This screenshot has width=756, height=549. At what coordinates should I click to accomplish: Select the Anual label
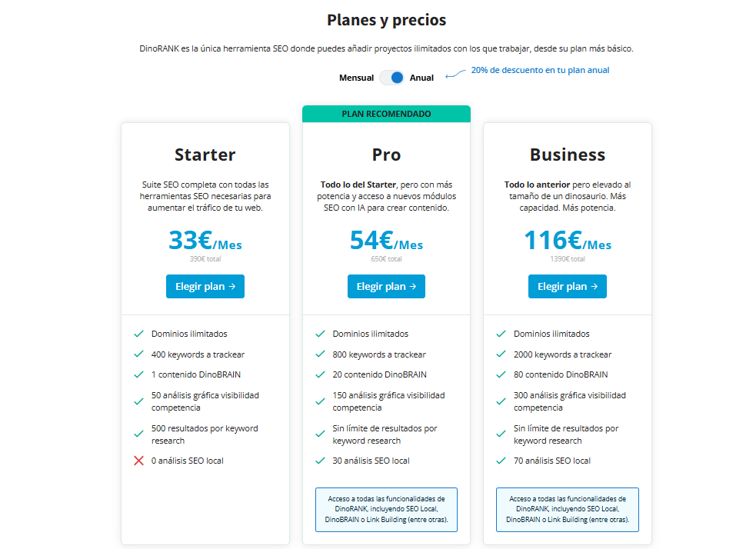coord(421,78)
